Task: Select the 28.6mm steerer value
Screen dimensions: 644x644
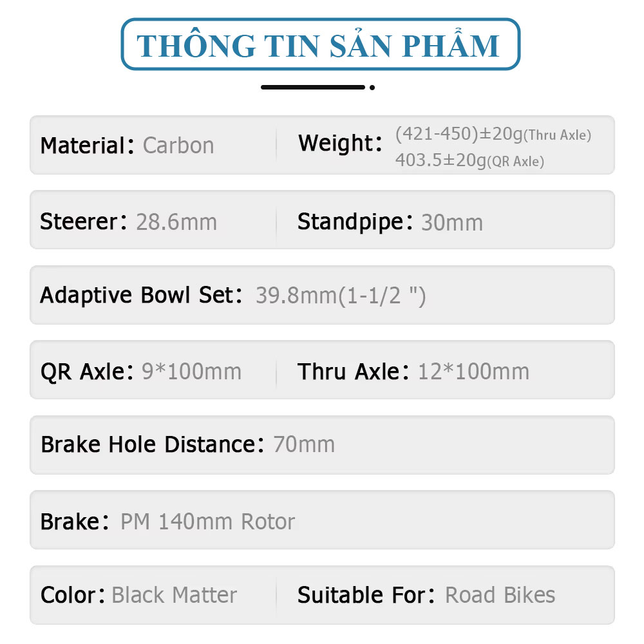Action: click(176, 222)
